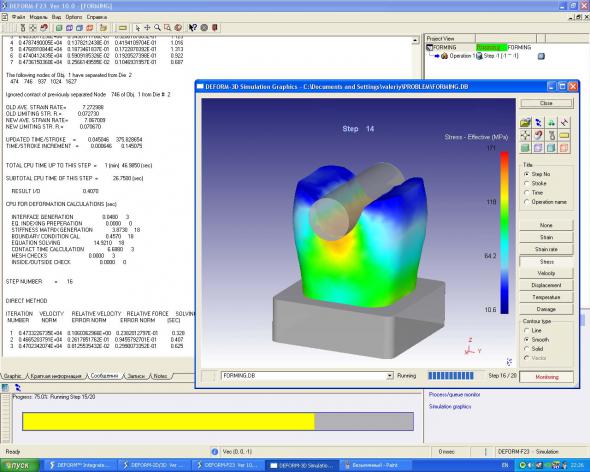Choose the Line contour type option
The image size is (590, 472).
pyautogui.click(x=527, y=330)
